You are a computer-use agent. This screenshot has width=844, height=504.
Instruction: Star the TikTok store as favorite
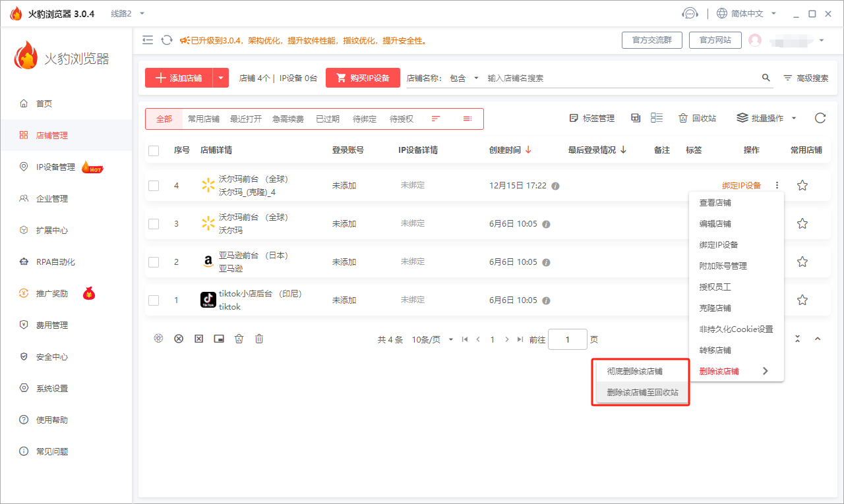click(802, 300)
